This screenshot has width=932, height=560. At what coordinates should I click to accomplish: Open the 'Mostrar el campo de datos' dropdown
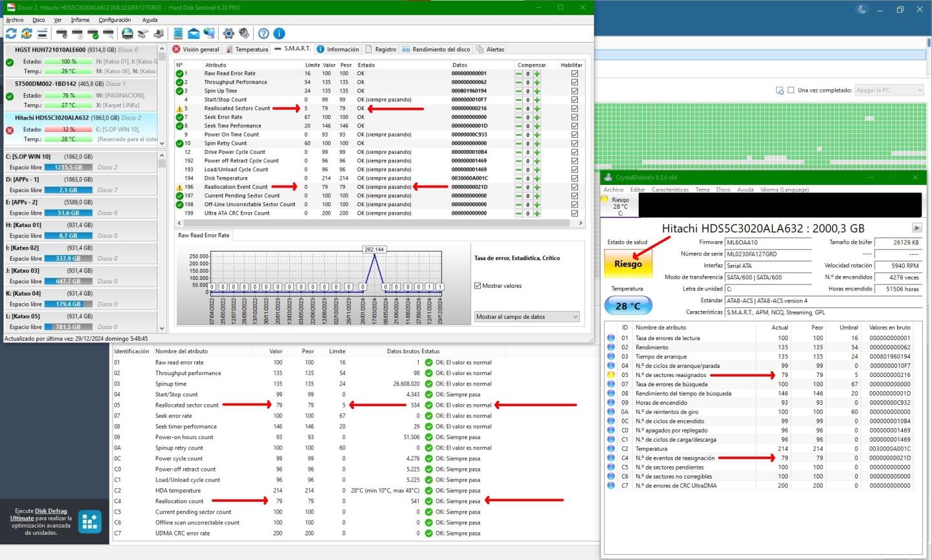point(527,317)
